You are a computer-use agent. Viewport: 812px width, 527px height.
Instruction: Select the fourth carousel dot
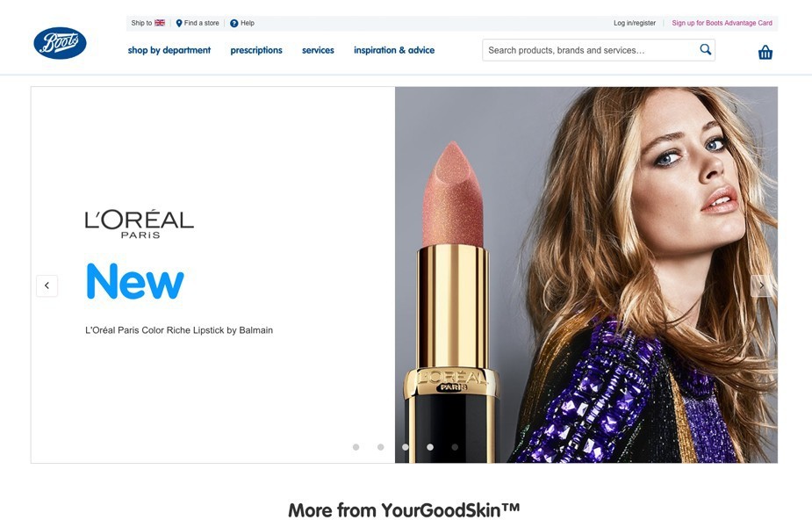[430, 447]
